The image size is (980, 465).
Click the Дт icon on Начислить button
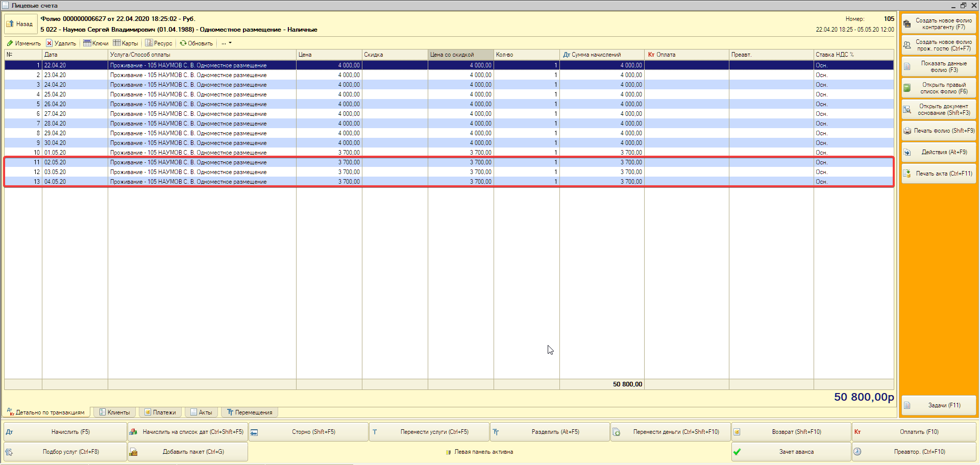(x=9, y=432)
